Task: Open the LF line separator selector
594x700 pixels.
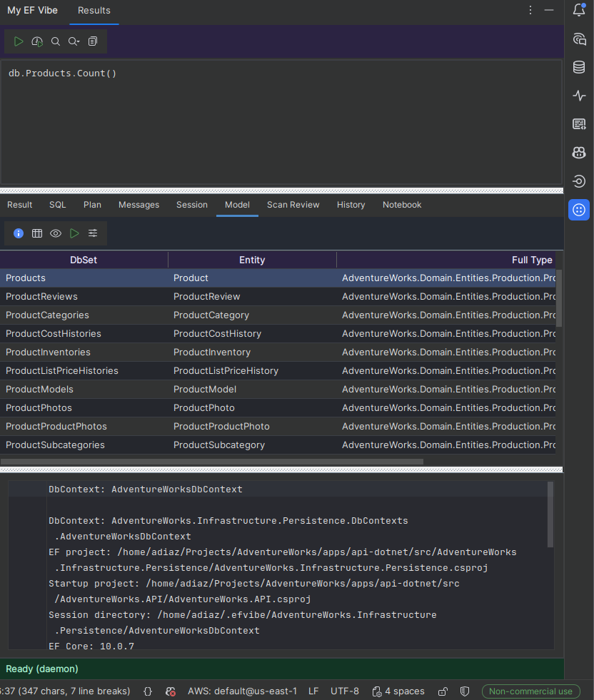Action: coord(313,691)
